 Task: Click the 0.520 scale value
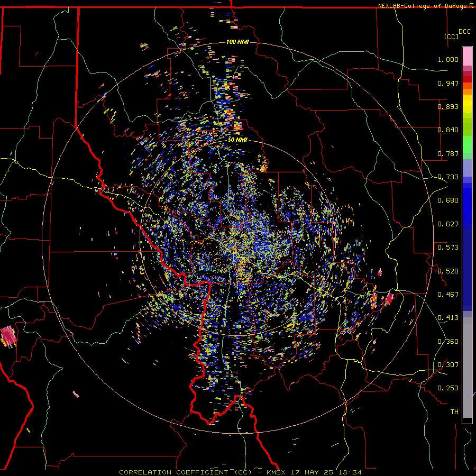tap(448, 271)
